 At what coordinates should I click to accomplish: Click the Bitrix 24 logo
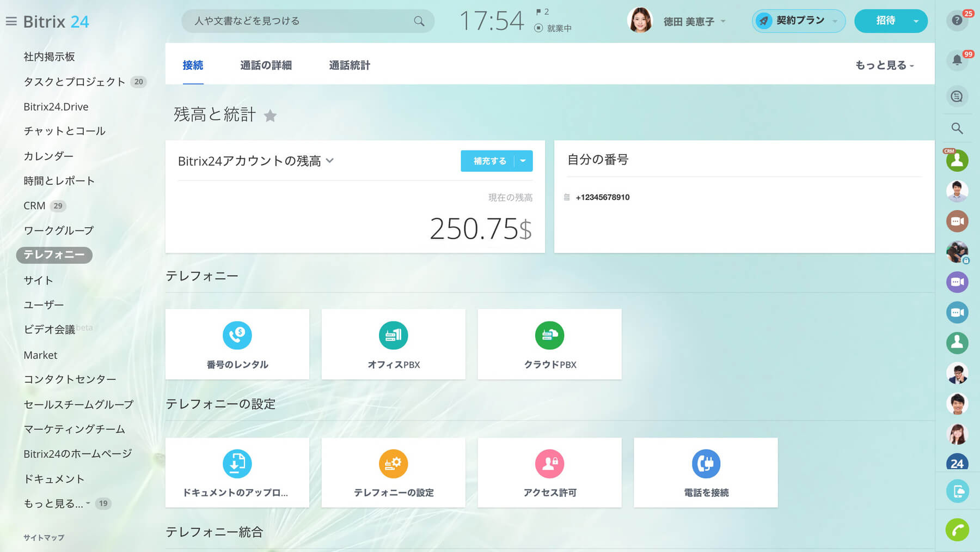(x=56, y=22)
